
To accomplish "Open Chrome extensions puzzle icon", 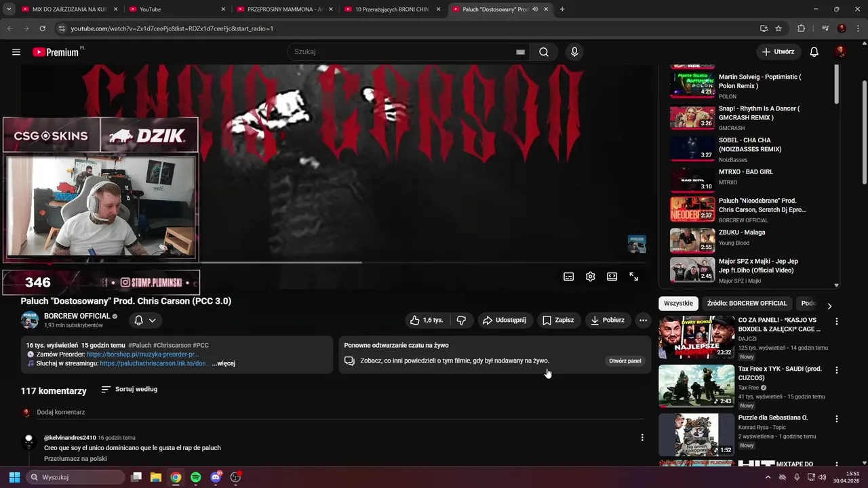I will [x=802, y=28].
